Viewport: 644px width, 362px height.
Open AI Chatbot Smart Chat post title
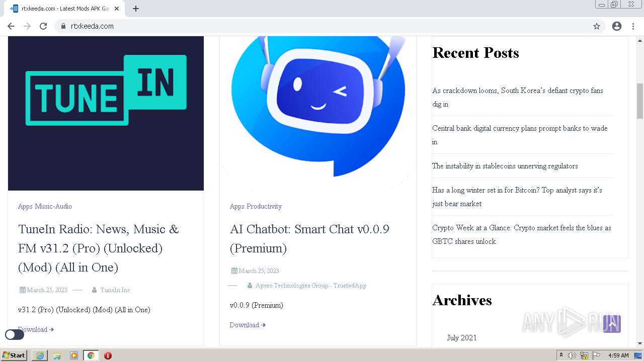point(309,239)
